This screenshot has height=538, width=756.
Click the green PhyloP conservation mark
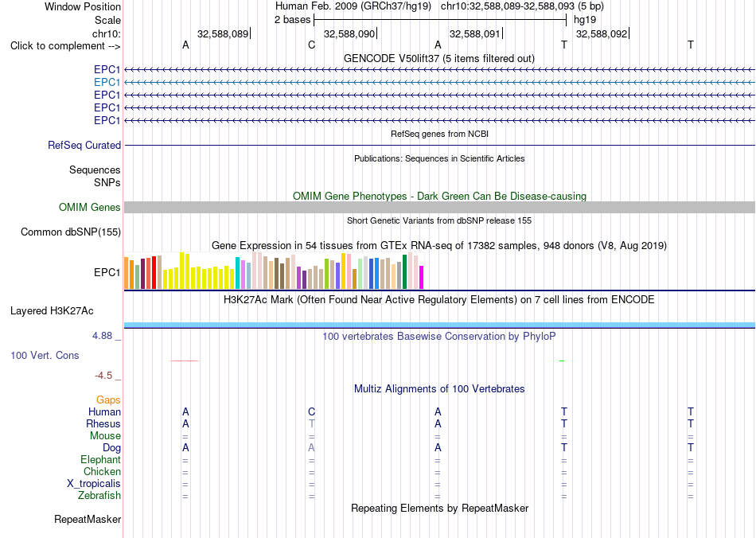coord(562,361)
